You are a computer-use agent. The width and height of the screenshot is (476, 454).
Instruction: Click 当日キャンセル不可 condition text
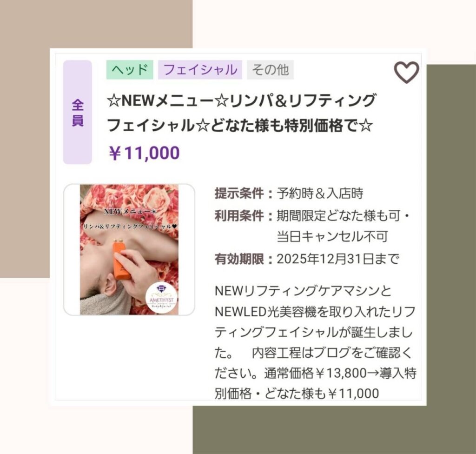(332, 236)
